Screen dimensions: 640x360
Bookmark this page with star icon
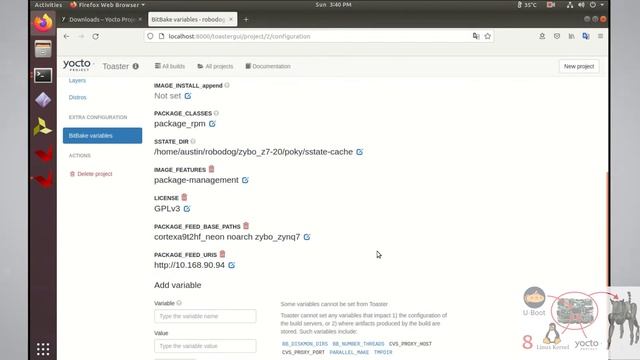pyautogui.click(x=488, y=36)
